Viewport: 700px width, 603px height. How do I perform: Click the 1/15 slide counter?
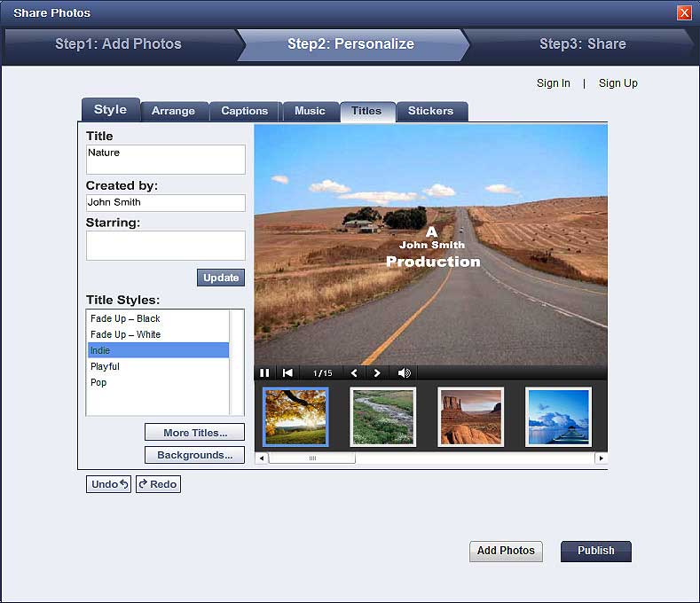coord(322,373)
